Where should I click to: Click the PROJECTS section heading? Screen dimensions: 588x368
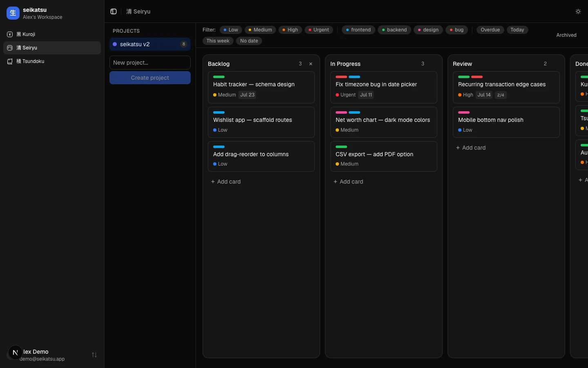point(126,31)
